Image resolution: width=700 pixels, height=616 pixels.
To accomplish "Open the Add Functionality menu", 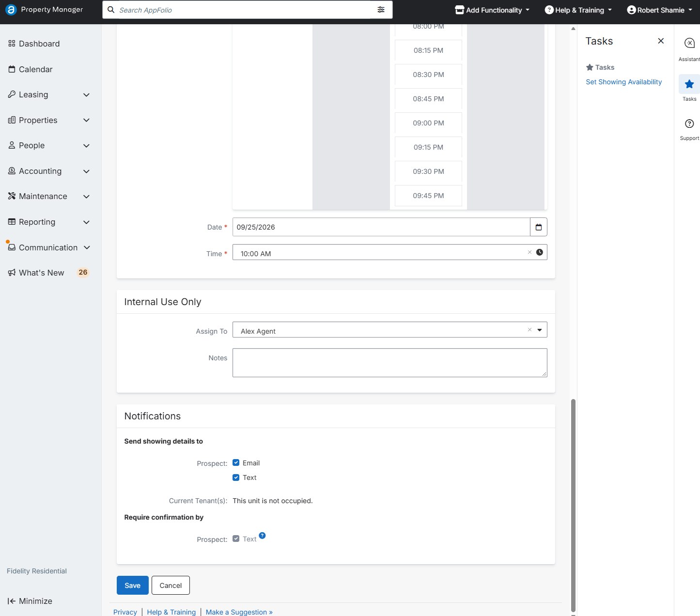I will click(x=492, y=10).
